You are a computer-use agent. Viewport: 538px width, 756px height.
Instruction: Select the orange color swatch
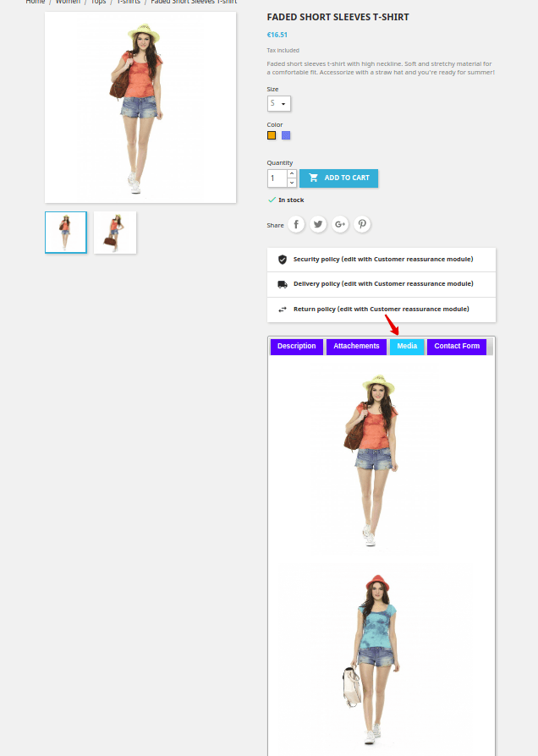[x=272, y=135]
